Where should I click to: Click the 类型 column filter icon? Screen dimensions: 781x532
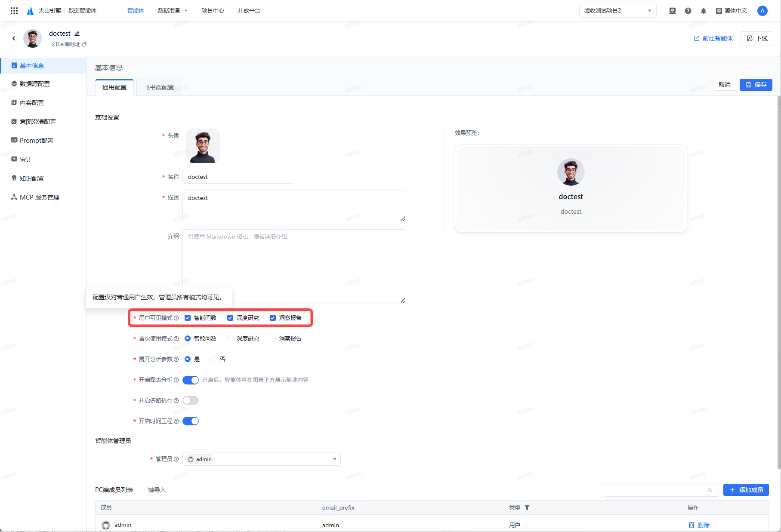click(527, 507)
